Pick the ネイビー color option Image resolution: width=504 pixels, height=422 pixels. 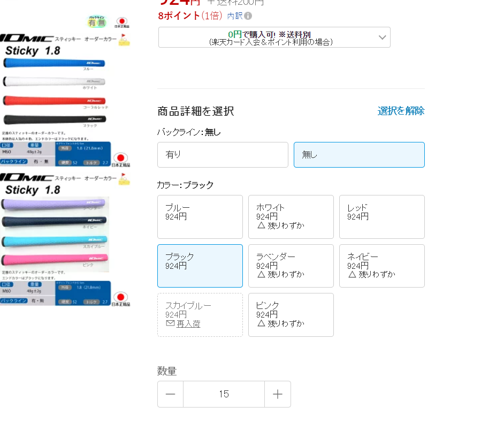pyautogui.click(x=381, y=266)
